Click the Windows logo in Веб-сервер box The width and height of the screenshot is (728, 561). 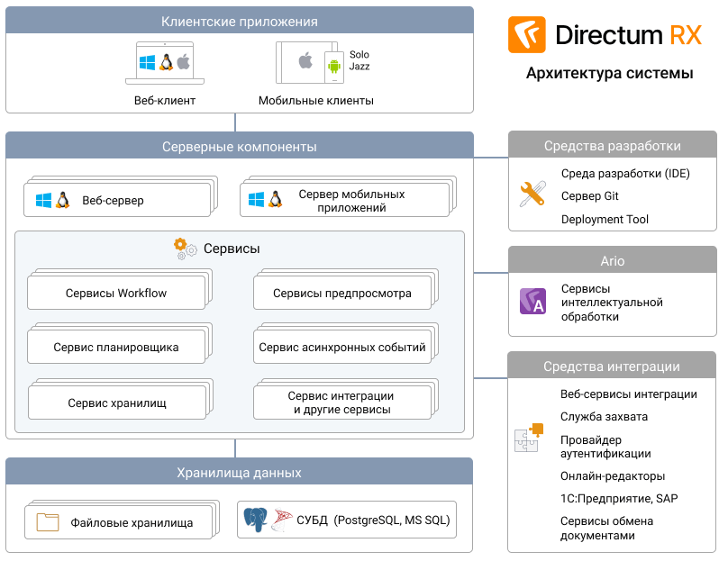click(x=43, y=201)
